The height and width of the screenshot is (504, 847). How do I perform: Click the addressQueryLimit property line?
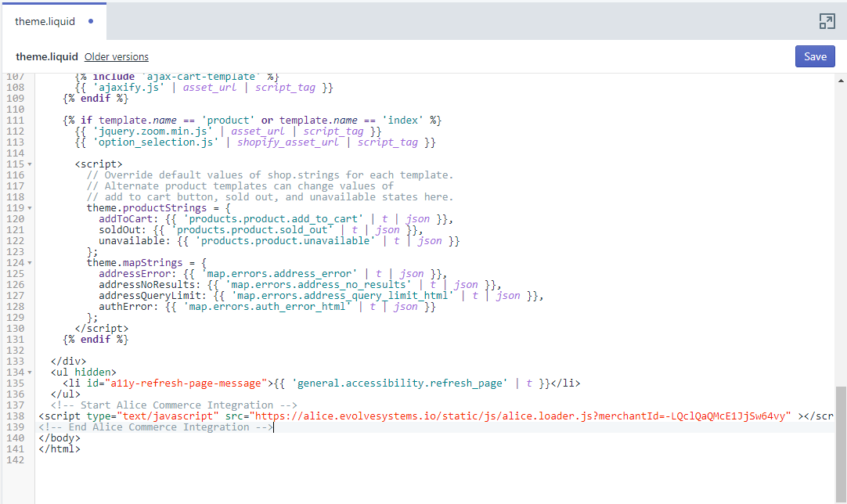coord(322,296)
